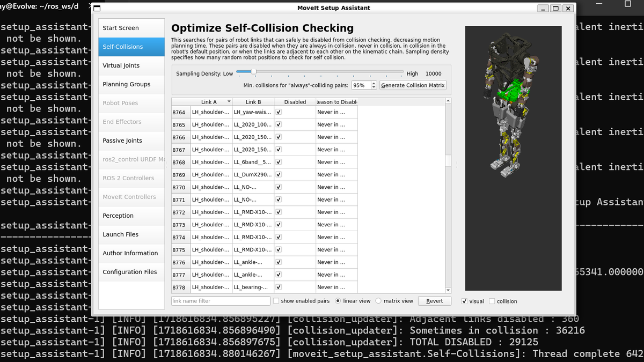Click the table scrollbar up arrow

[x=448, y=101]
